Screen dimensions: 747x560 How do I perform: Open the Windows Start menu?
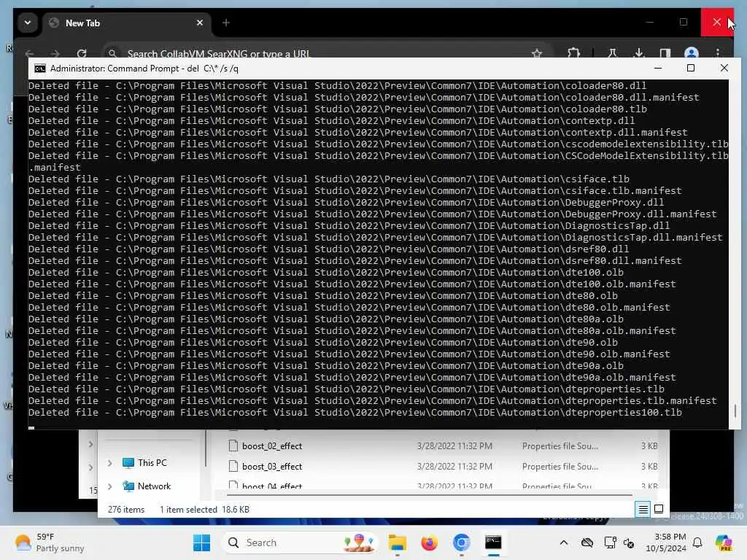click(x=201, y=542)
